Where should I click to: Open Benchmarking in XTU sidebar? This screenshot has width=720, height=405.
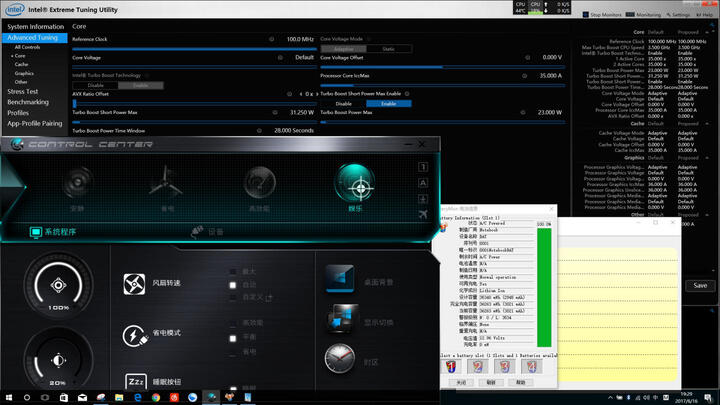click(x=28, y=102)
